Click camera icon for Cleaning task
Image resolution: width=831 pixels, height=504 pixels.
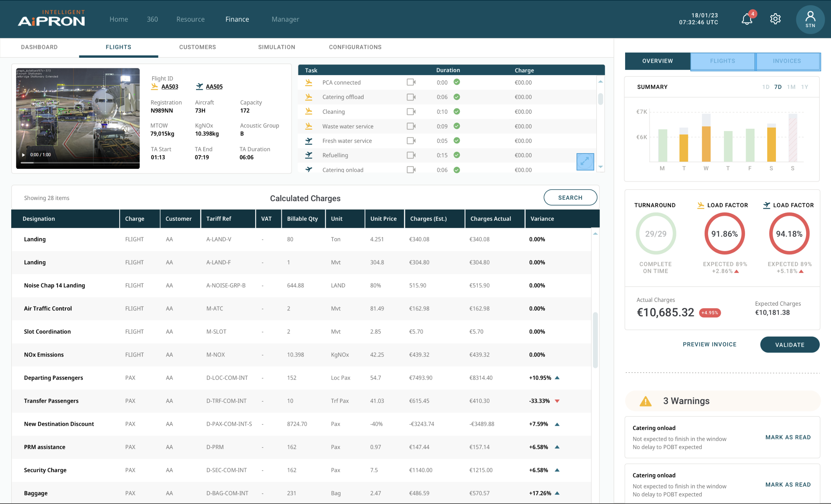point(411,111)
